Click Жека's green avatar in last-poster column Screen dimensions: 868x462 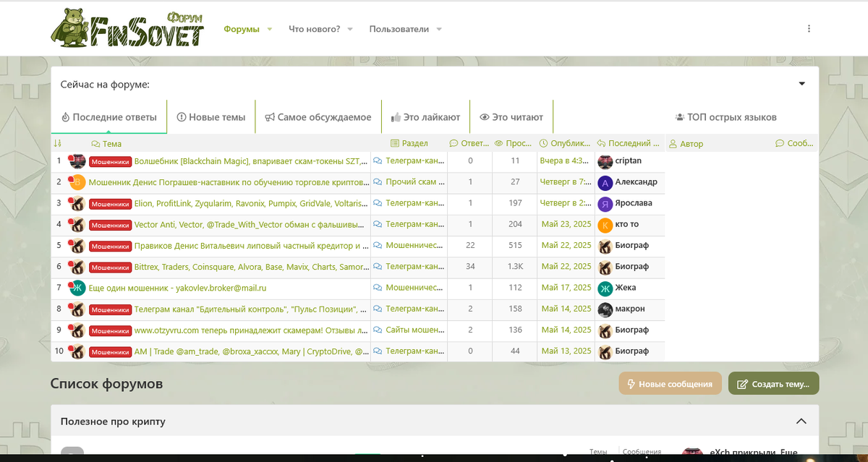tap(605, 288)
